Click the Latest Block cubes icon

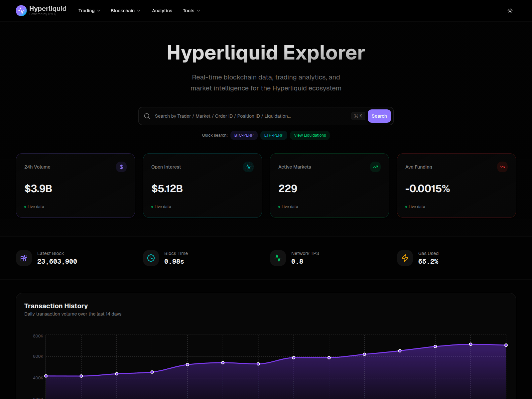pyautogui.click(x=24, y=258)
